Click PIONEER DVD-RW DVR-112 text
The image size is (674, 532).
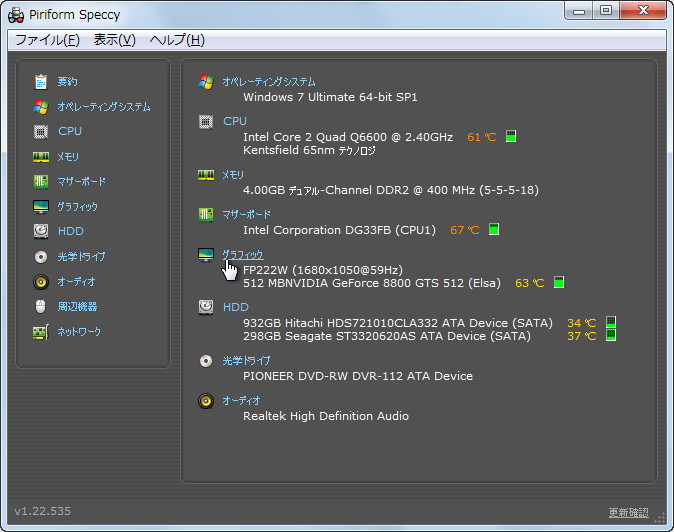tap(358, 376)
